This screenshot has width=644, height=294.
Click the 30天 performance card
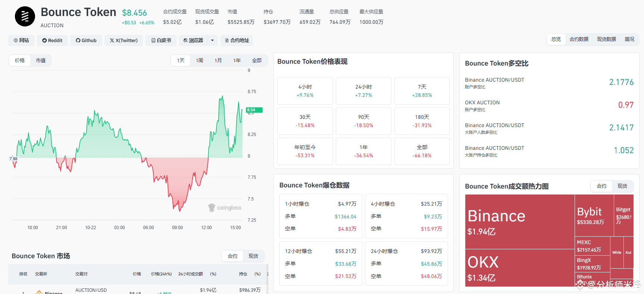pos(305,121)
